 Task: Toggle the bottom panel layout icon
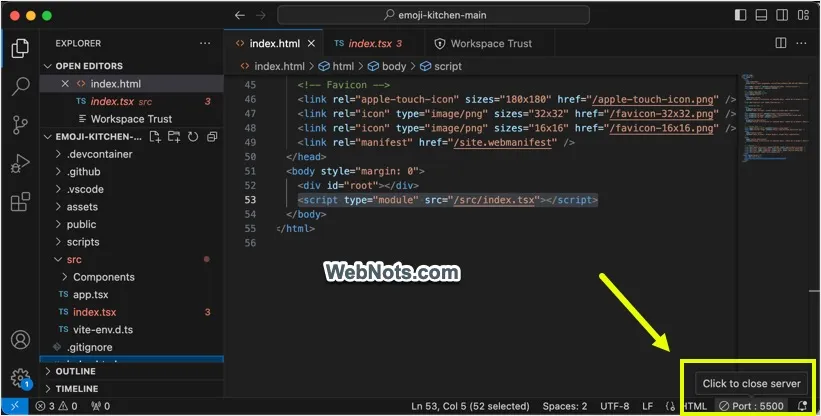760,16
